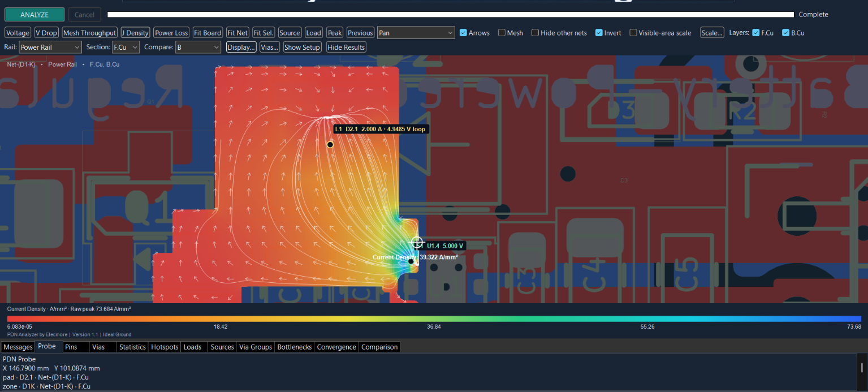
Task: Click Fit Net button
Action: (x=237, y=33)
